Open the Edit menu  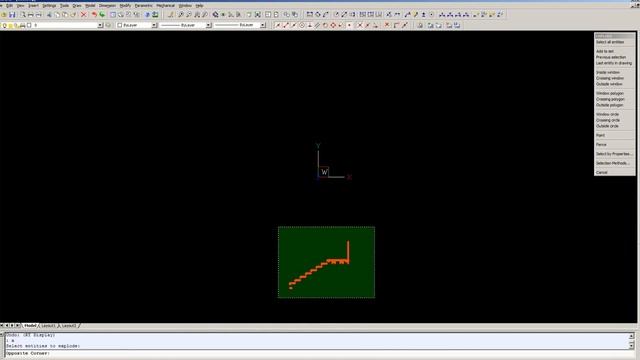tap(9, 6)
